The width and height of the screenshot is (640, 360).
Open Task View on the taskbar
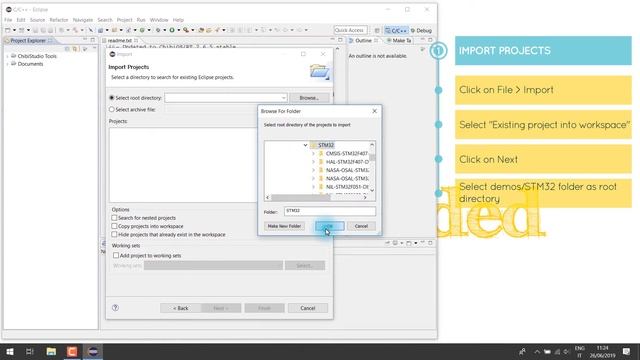(x=30, y=351)
